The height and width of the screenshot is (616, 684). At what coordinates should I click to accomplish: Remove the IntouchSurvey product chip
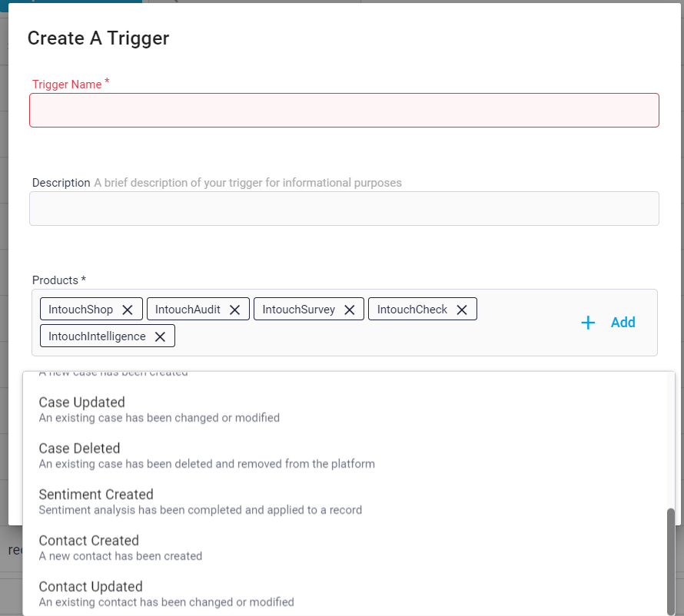pyautogui.click(x=350, y=310)
